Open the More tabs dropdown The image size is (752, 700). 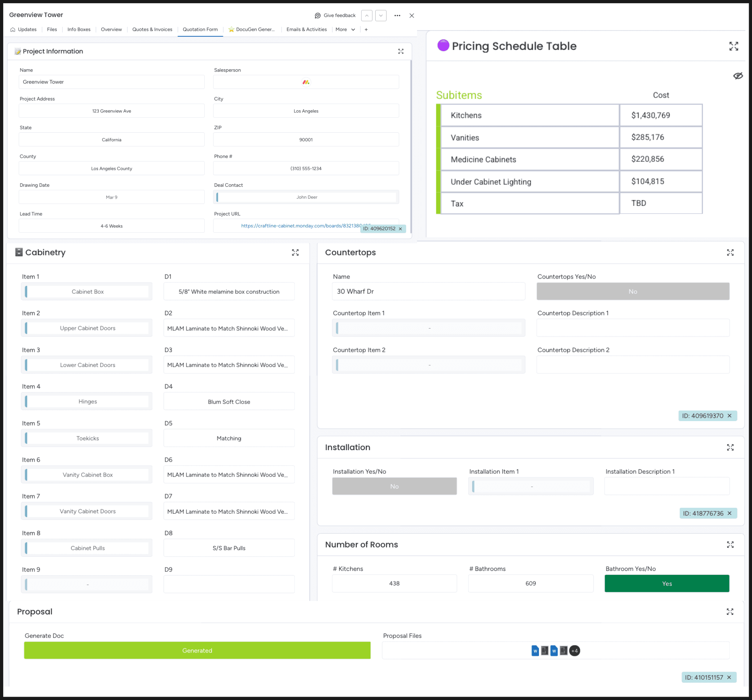[x=345, y=29]
